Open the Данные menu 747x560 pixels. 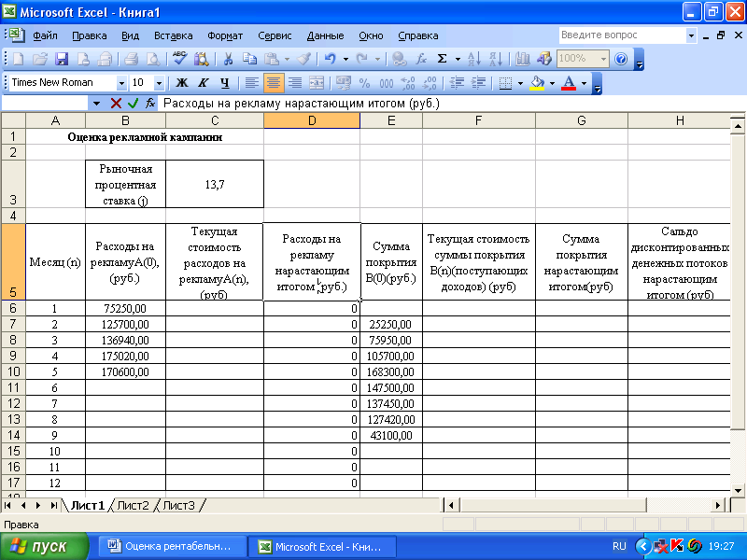[x=325, y=35]
